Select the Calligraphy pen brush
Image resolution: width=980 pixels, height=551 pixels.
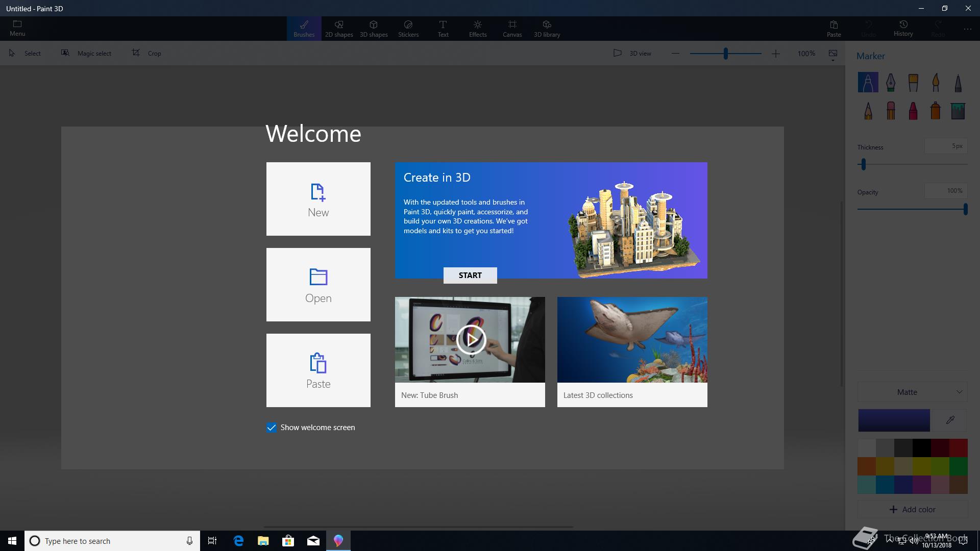(x=890, y=82)
